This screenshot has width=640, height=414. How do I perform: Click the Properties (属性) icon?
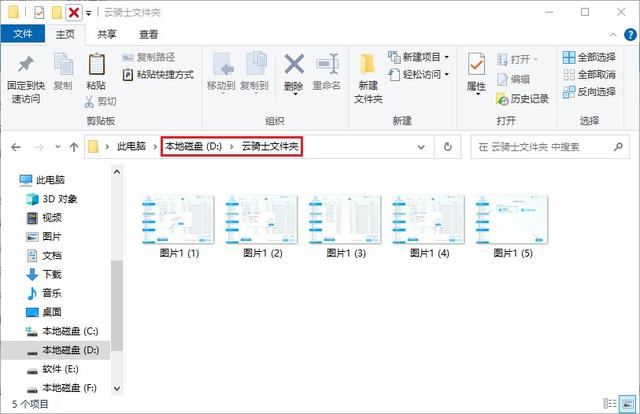coord(476,64)
